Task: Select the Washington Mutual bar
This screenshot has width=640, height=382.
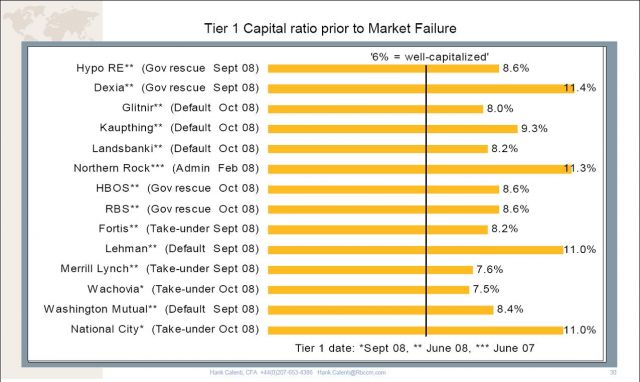Action: click(380, 310)
